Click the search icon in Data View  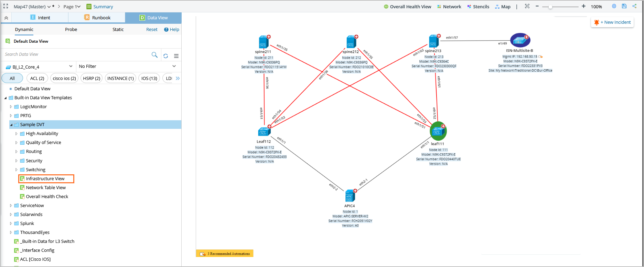pos(154,55)
